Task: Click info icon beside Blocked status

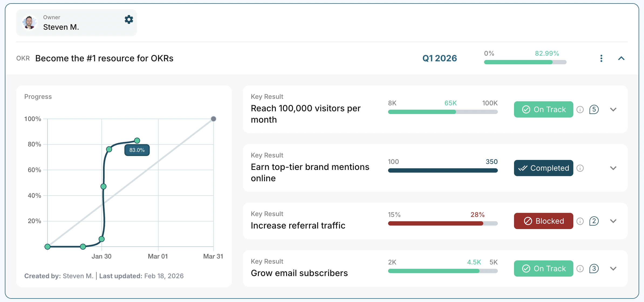Action: 580,221
